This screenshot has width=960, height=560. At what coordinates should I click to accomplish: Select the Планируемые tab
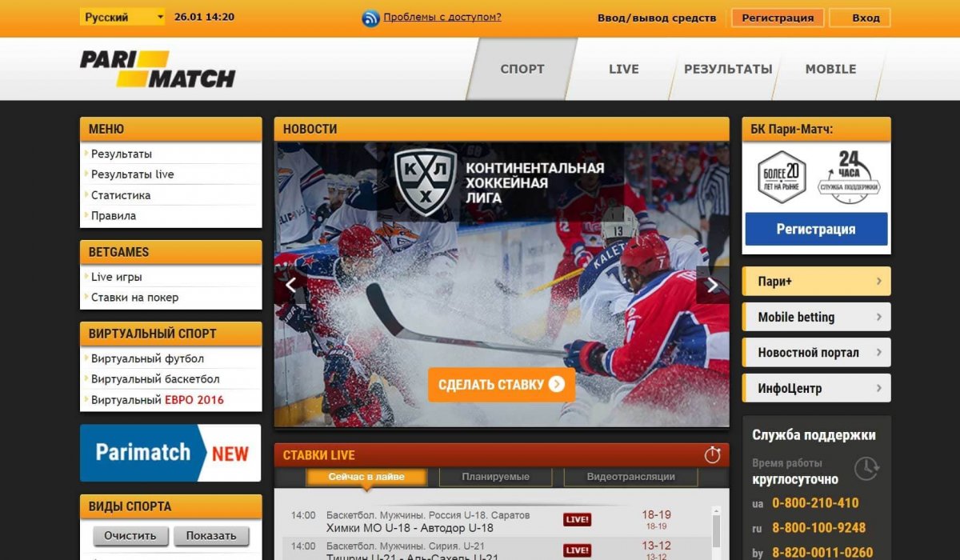point(495,477)
